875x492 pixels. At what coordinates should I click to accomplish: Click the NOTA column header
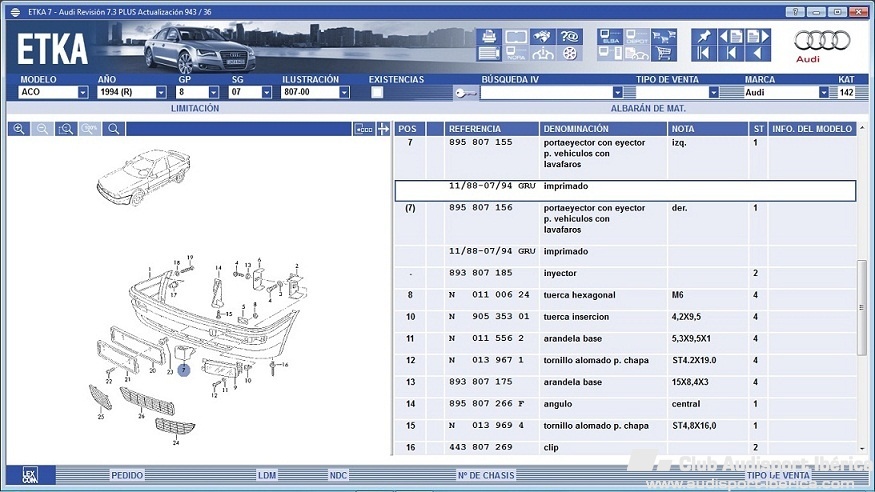click(708, 129)
